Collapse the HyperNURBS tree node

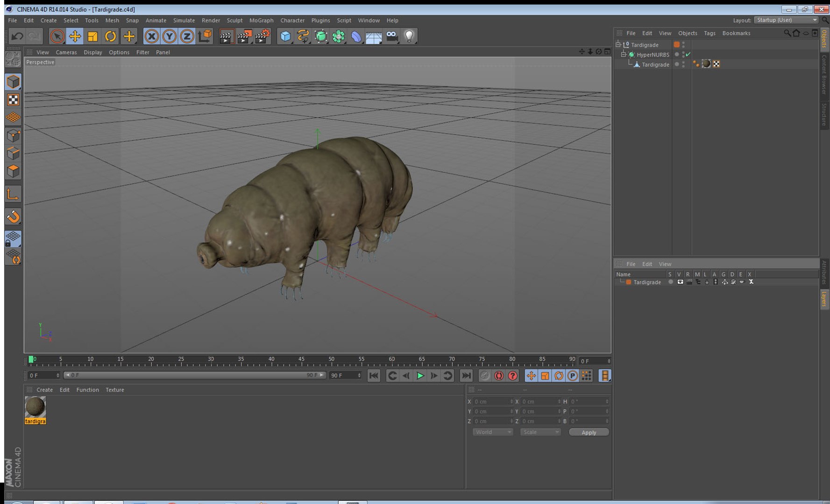[x=623, y=55]
